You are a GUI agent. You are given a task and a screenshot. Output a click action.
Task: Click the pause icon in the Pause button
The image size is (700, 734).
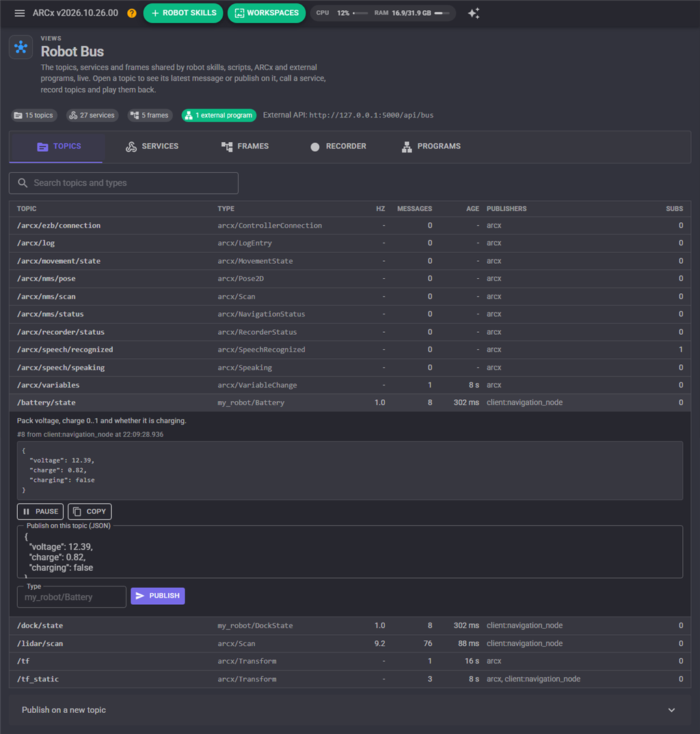coord(26,512)
